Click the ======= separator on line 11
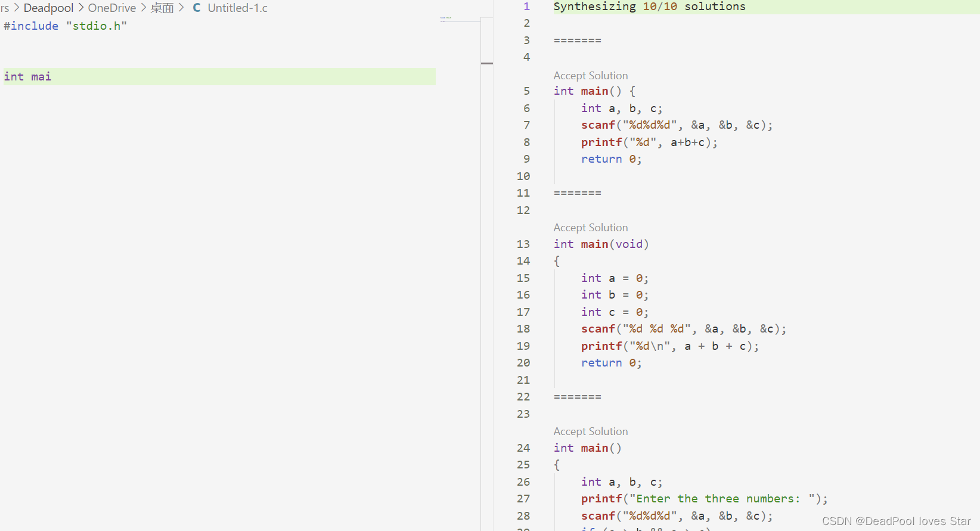This screenshot has height=531, width=980. pyautogui.click(x=577, y=193)
